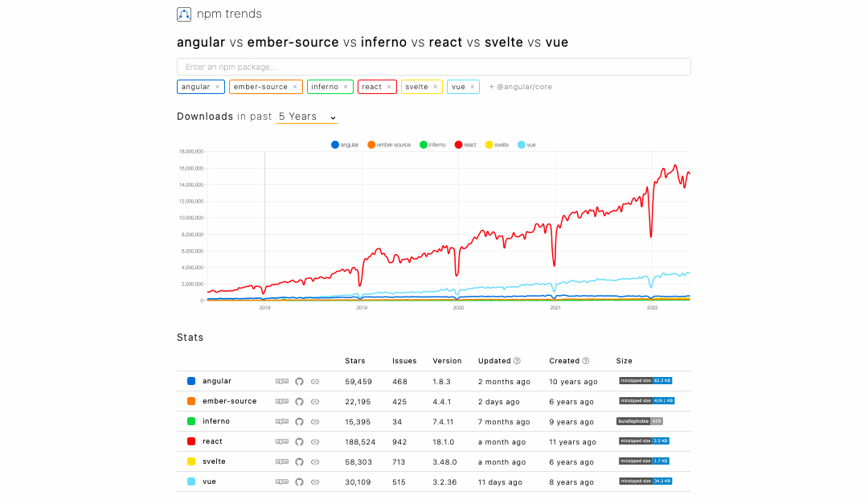Click angular's created "10 years ago"
The image size is (868, 504).
pyautogui.click(x=574, y=382)
